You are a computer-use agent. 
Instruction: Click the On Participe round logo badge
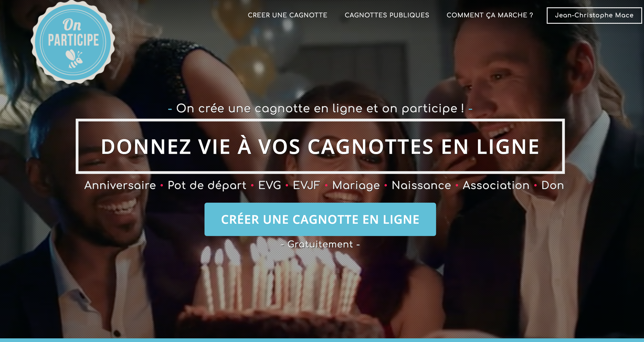pyautogui.click(x=73, y=42)
